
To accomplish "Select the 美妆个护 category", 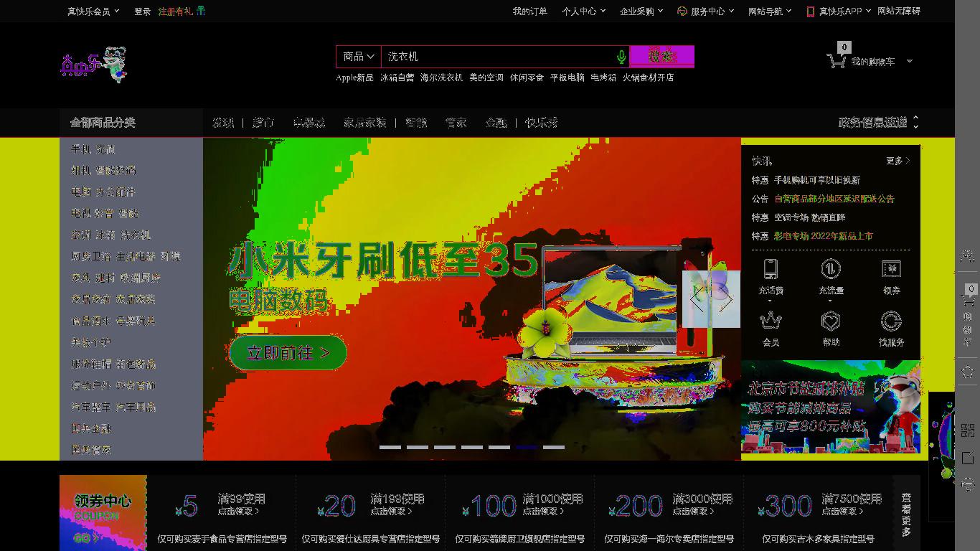I will tap(90, 342).
